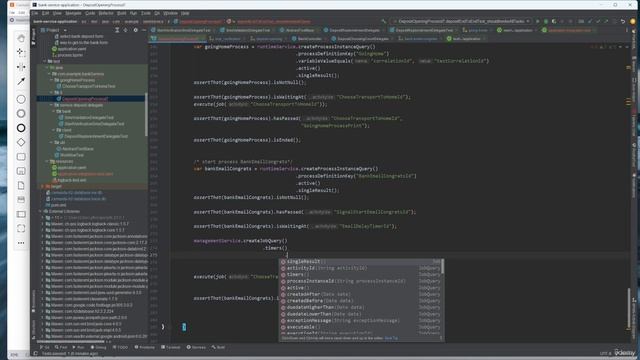Open the TODO tool window
The height and width of the screenshot is (360, 640).
[120, 347]
